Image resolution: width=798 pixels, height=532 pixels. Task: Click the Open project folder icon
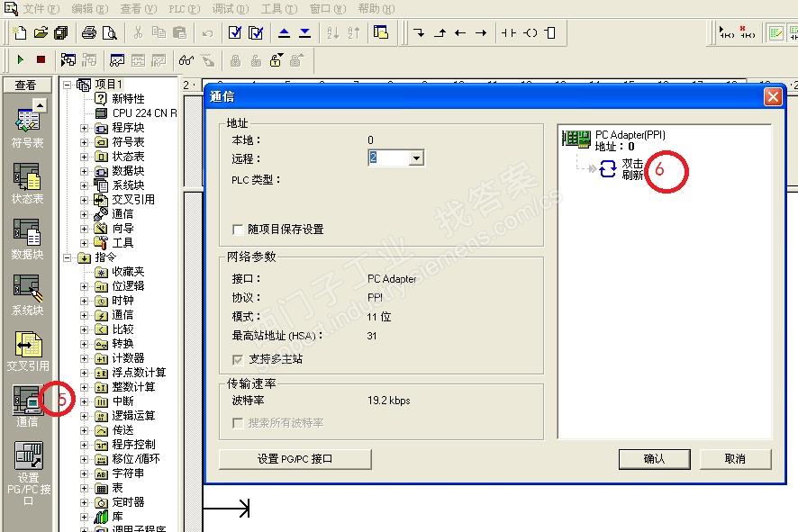tap(41, 33)
